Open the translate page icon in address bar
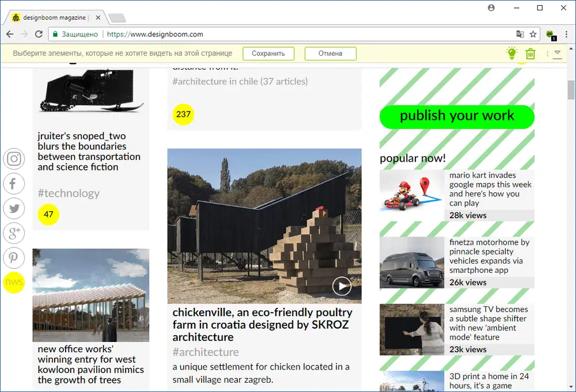This screenshot has width=576, height=392. pyautogui.click(x=520, y=34)
